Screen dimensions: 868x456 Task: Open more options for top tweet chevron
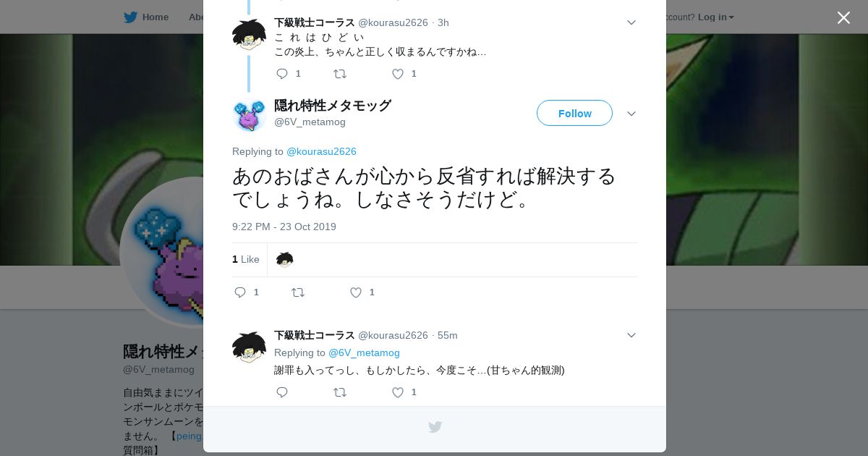tap(631, 23)
